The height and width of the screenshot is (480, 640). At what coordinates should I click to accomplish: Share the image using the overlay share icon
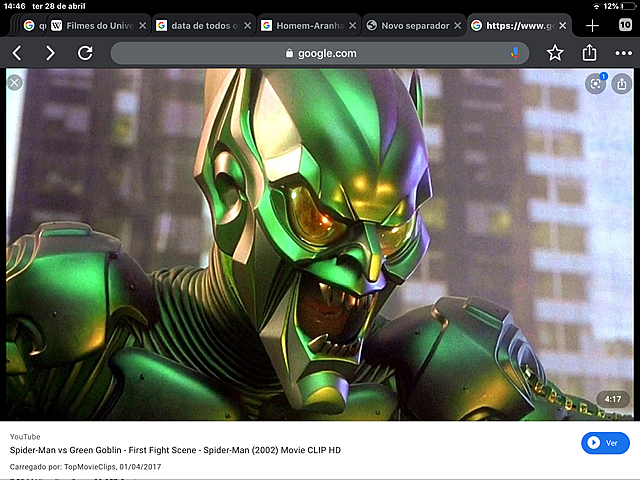tap(622, 84)
